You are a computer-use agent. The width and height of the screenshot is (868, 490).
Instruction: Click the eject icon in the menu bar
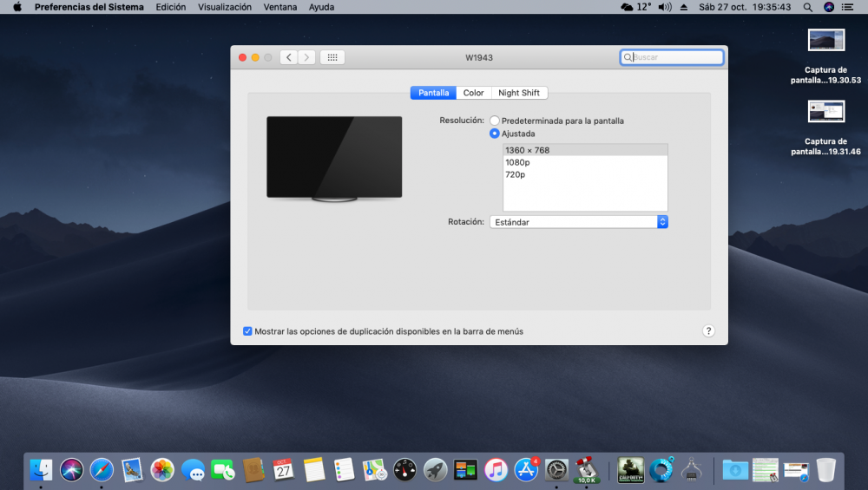(x=684, y=7)
